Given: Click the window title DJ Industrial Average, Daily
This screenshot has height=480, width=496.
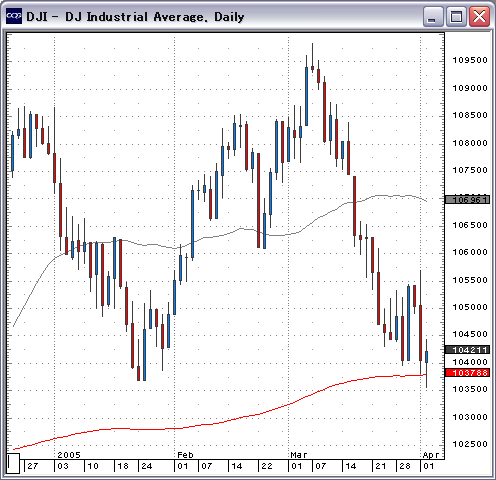Looking at the screenshot, I should pos(135,17).
